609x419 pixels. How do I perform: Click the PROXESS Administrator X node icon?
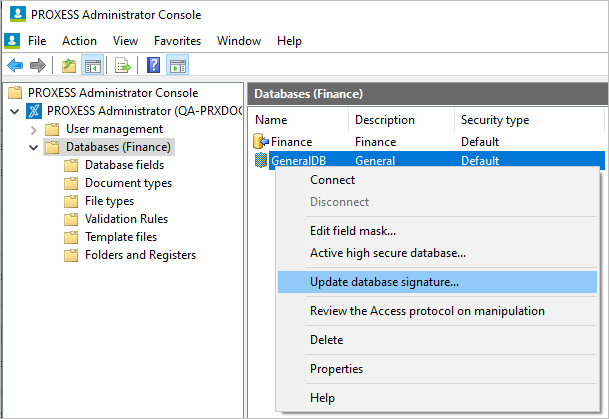(34, 111)
